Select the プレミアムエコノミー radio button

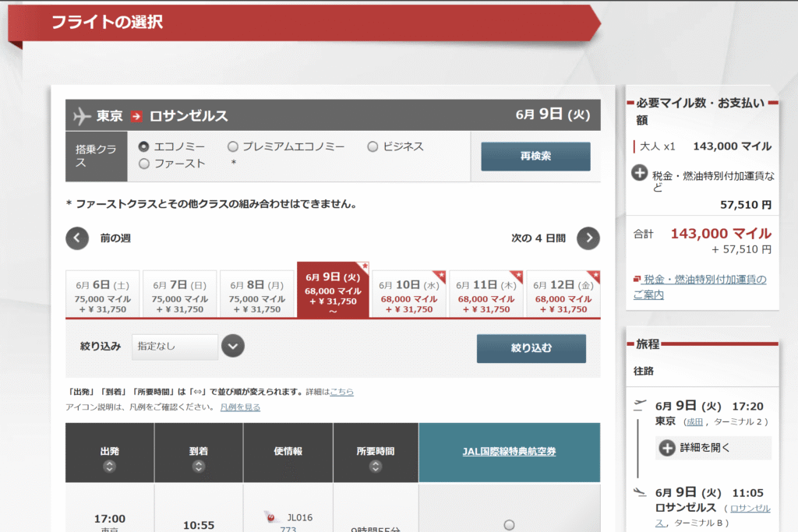tap(232, 146)
